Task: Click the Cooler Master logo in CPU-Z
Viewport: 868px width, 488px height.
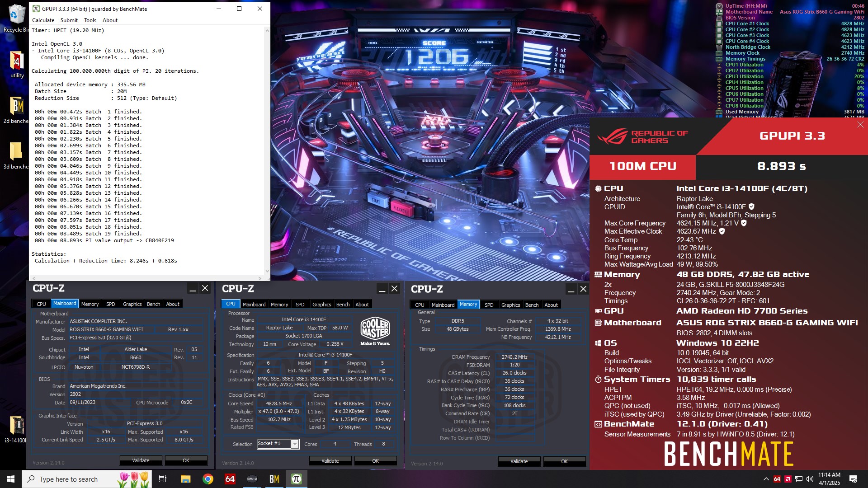Action: pos(375,331)
